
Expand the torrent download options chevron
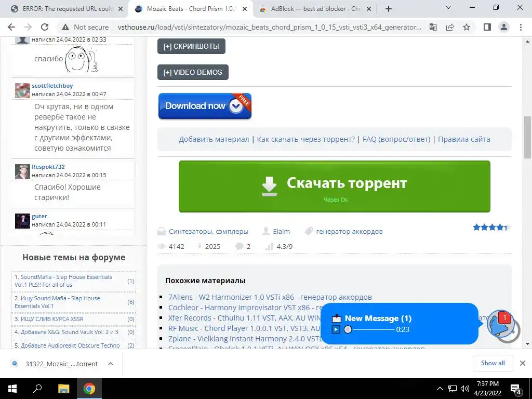point(111,364)
